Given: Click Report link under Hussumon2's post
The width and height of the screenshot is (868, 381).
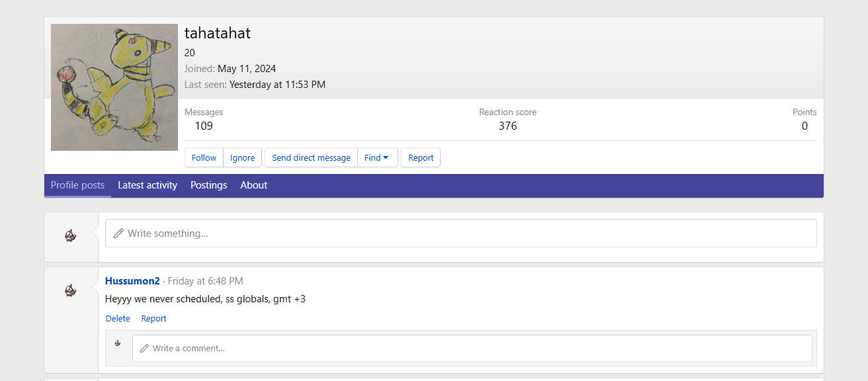Looking at the screenshot, I should pos(153,318).
